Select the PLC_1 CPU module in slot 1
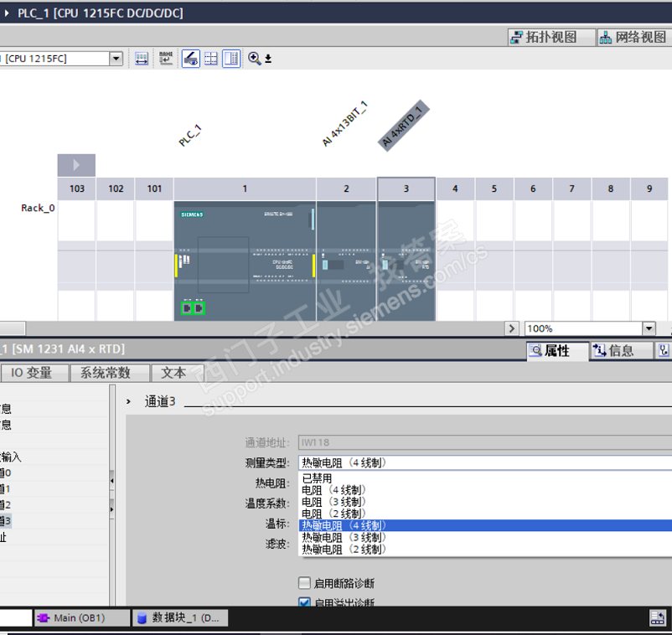The width and height of the screenshot is (672, 635). [245, 261]
